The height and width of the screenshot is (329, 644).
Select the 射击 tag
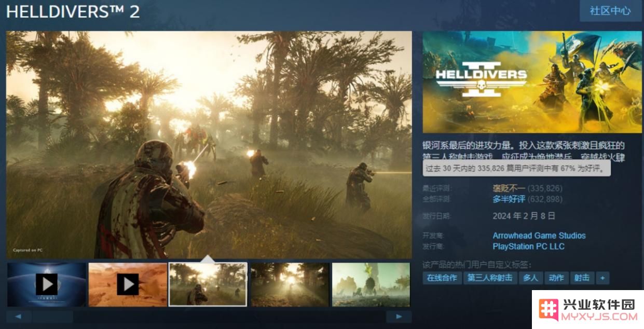pos(582,278)
